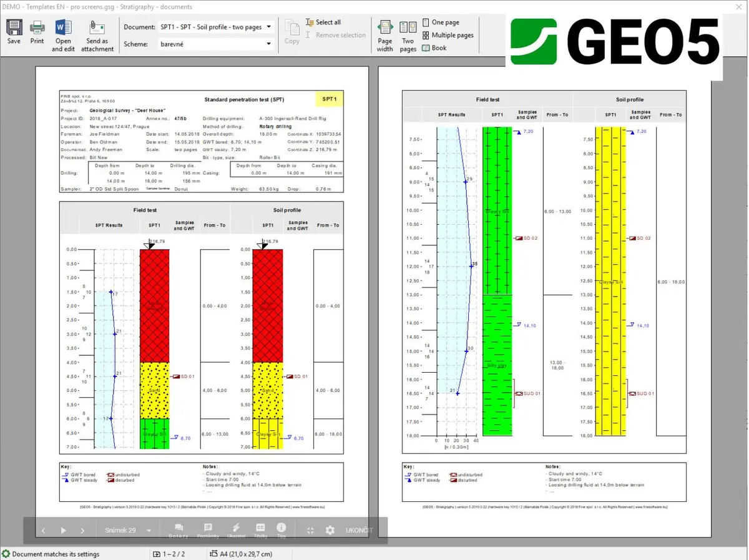Click the page counter '1 – 2 / 2'
Screen dimensions: 749x560
[174, 554]
